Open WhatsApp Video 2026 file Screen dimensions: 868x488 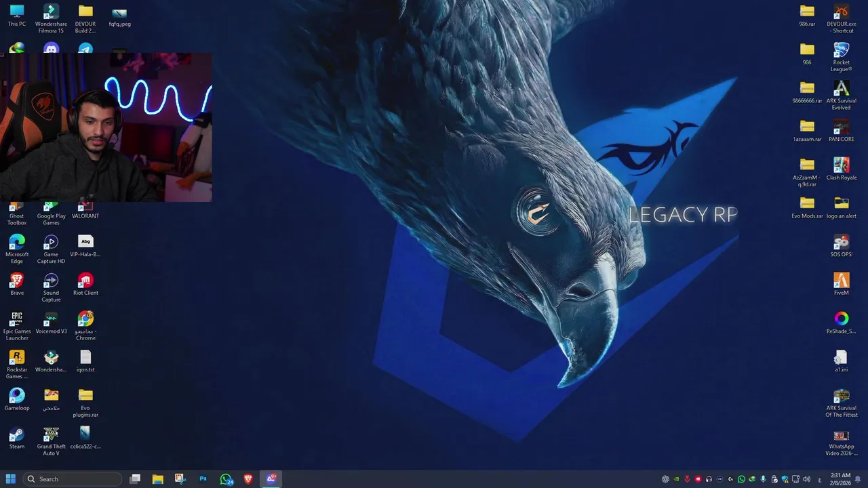point(841,443)
